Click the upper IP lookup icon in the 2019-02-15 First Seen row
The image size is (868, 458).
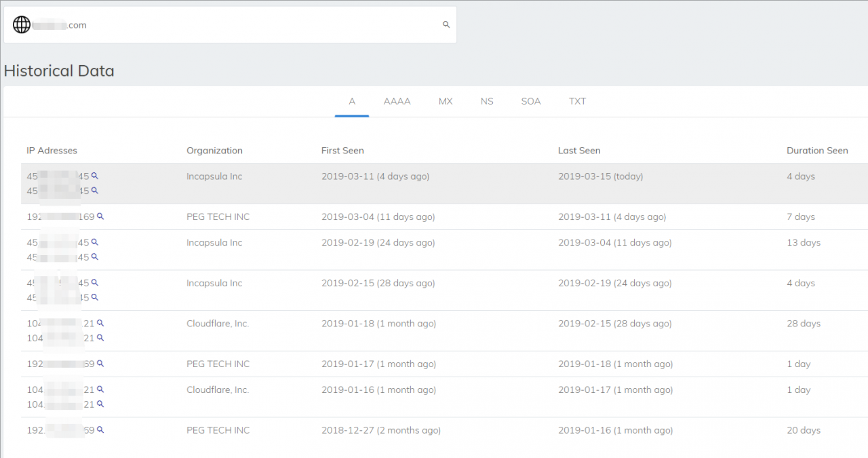pyautogui.click(x=95, y=282)
